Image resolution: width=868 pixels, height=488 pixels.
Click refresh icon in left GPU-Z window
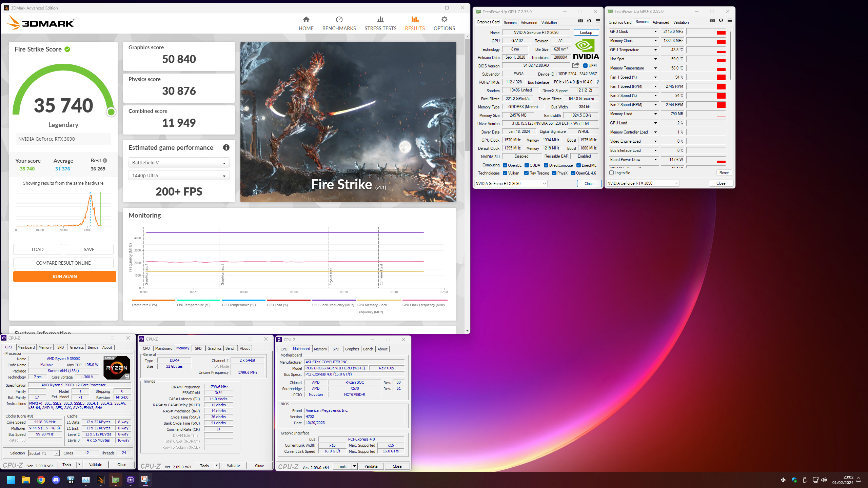point(589,21)
